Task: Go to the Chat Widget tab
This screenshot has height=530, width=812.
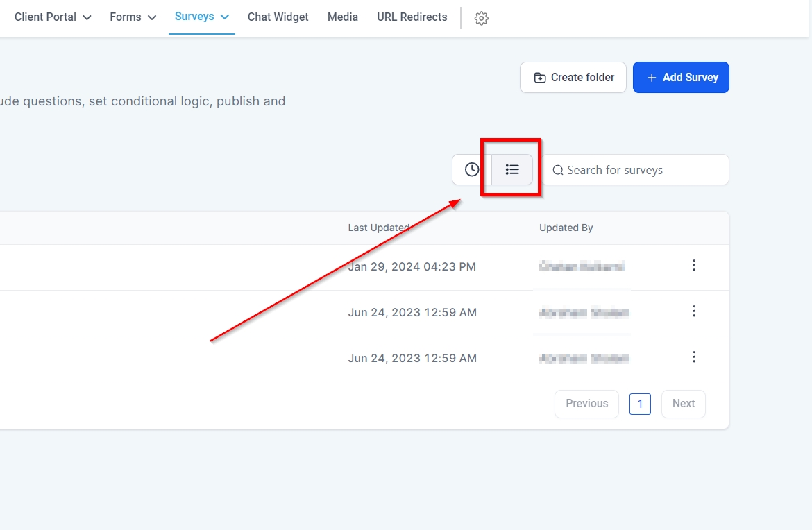Action: pos(278,17)
